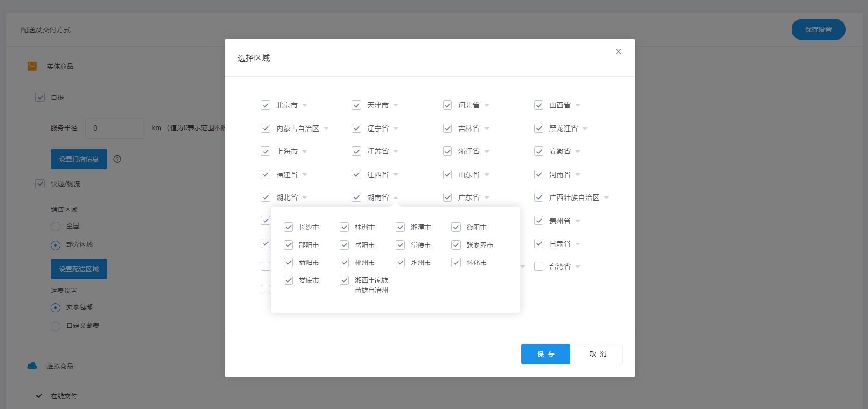868x409 pixels.
Task: Toggle the 快递/物流 checkbox
Action: [x=40, y=184]
